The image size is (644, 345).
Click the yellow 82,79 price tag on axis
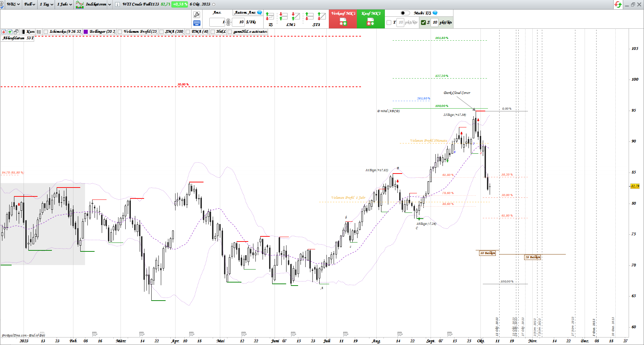tap(635, 186)
